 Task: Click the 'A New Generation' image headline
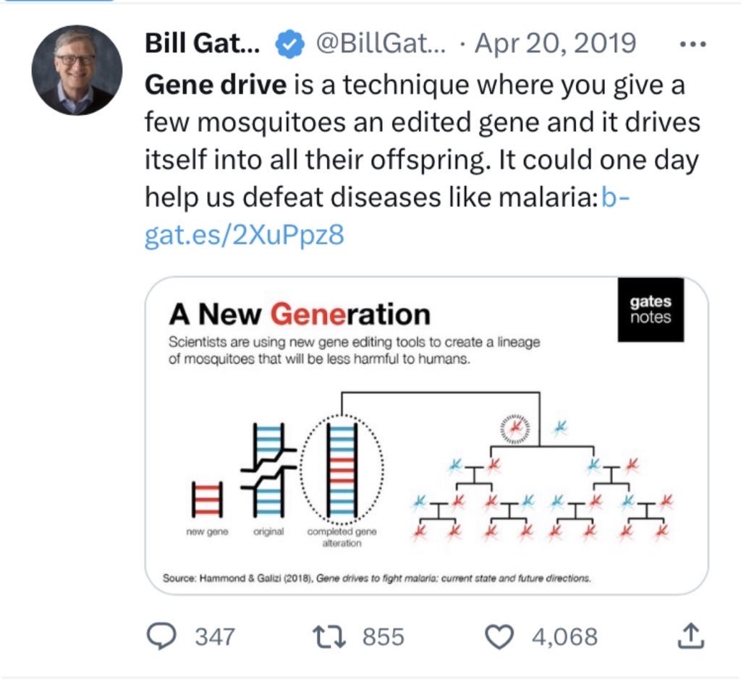tap(299, 315)
